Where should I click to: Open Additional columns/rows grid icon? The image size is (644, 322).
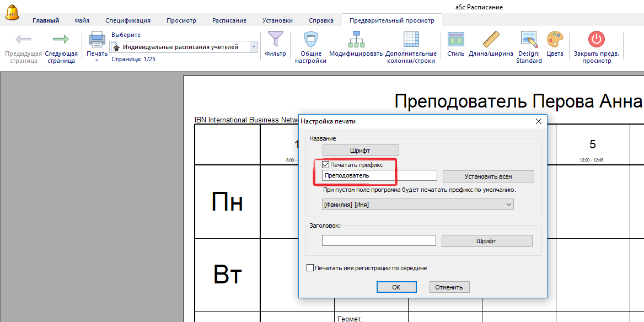pos(411,40)
